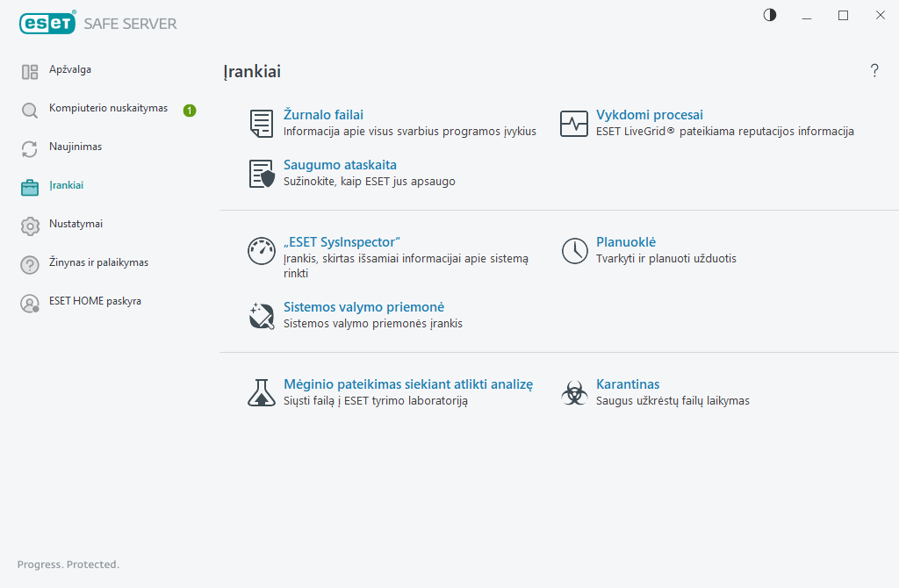The height and width of the screenshot is (588, 899).
Task: Click the Saugumo ataskaita shield icon
Action: point(262,174)
